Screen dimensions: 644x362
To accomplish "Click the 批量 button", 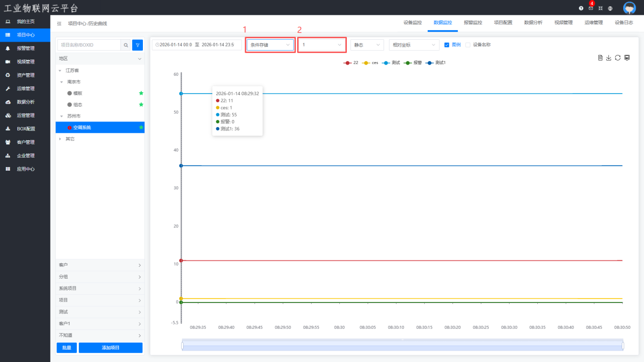I will pos(66,348).
